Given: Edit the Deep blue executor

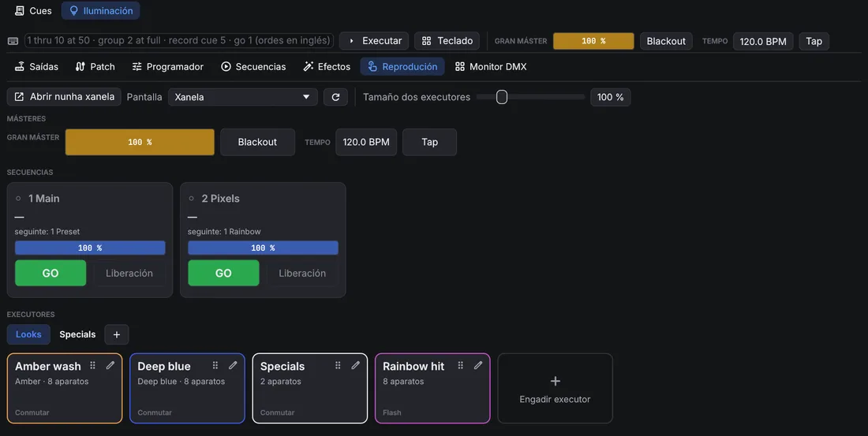Looking at the screenshot, I should pos(233,365).
